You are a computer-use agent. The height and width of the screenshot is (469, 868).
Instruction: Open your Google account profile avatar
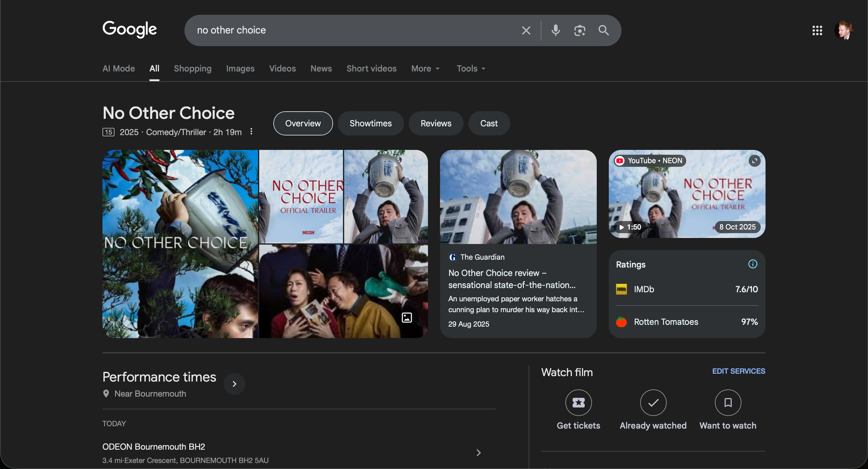click(x=844, y=30)
